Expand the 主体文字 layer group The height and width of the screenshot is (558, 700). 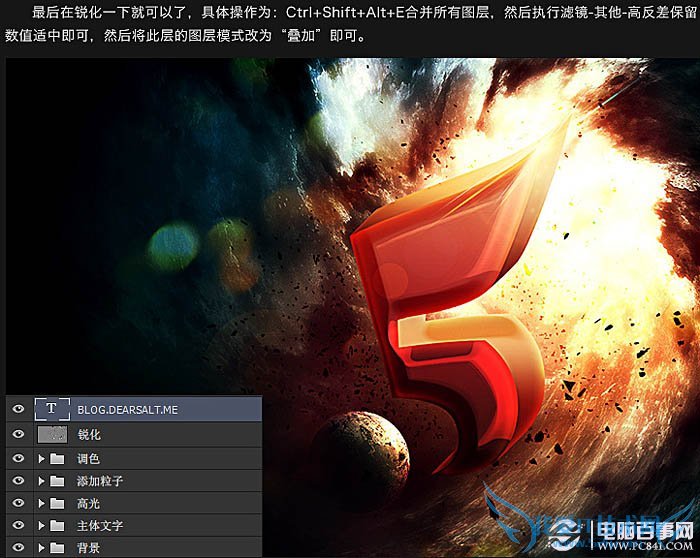tap(42, 525)
